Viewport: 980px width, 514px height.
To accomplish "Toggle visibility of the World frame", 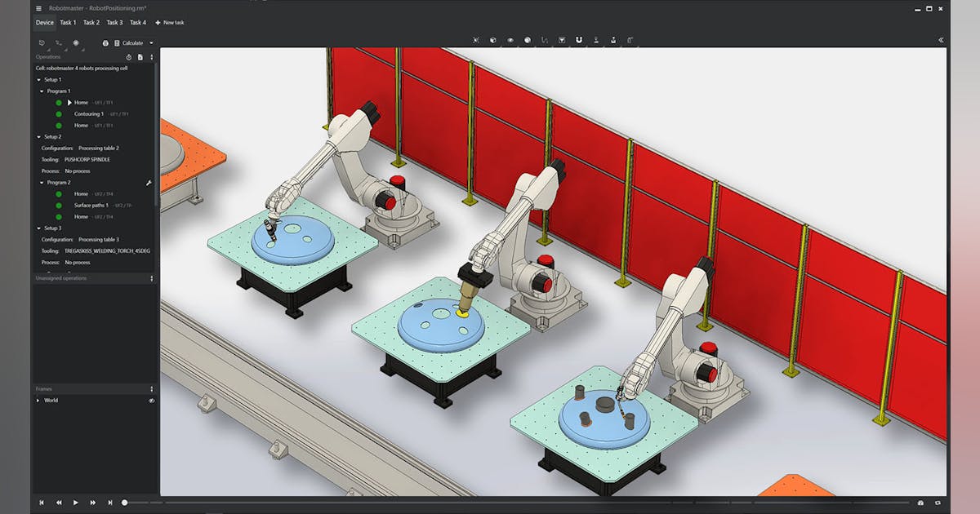I will tap(151, 401).
